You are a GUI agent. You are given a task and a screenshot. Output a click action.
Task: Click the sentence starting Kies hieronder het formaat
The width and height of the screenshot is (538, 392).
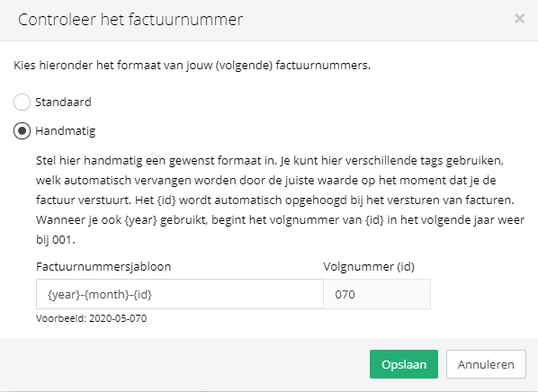(193, 65)
